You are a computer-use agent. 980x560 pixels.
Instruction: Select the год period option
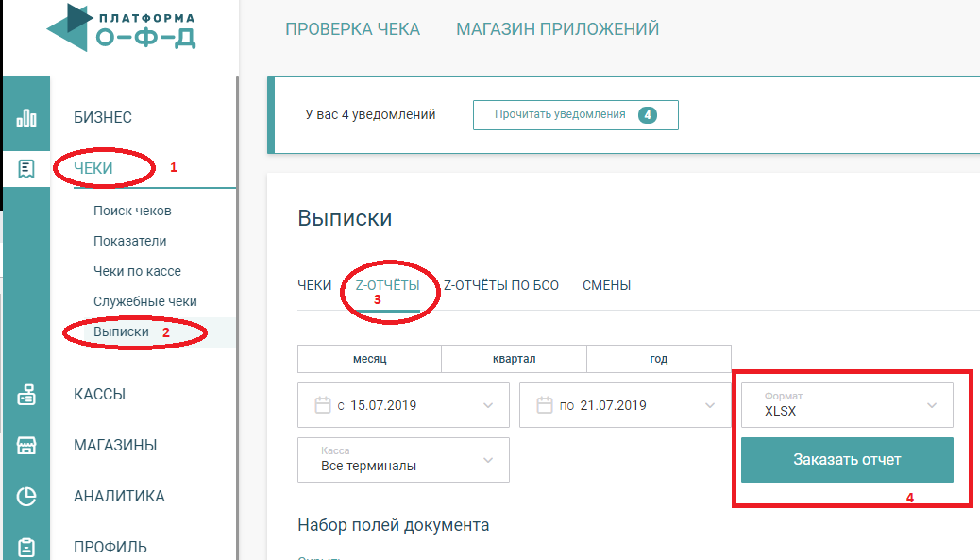tap(658, 359)
